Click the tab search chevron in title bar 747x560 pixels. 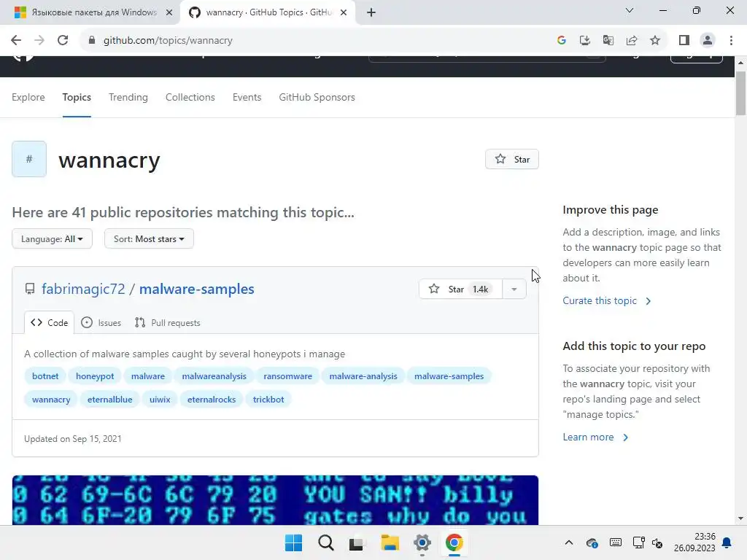630,10
